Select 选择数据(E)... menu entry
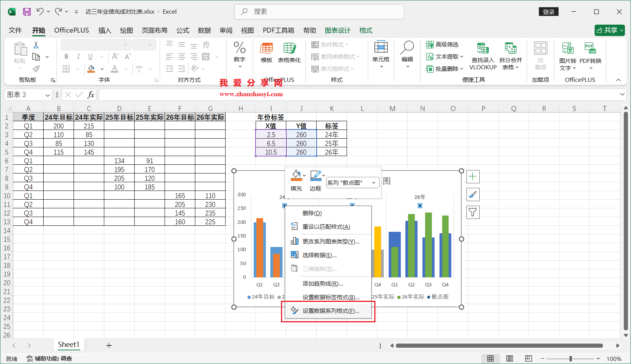This screenshot has height=364, width=631. click(x=328, y=255)
